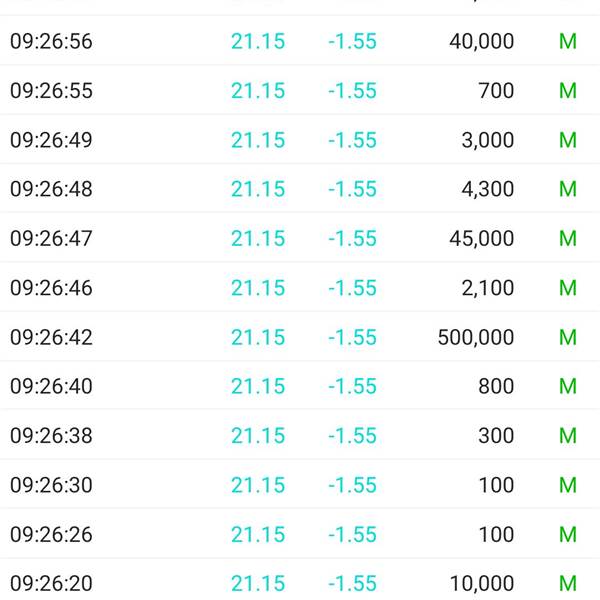This screenshot has width=600, height=600.
Task: Click the 40,000 volume figure
Action: click(481, 42)
